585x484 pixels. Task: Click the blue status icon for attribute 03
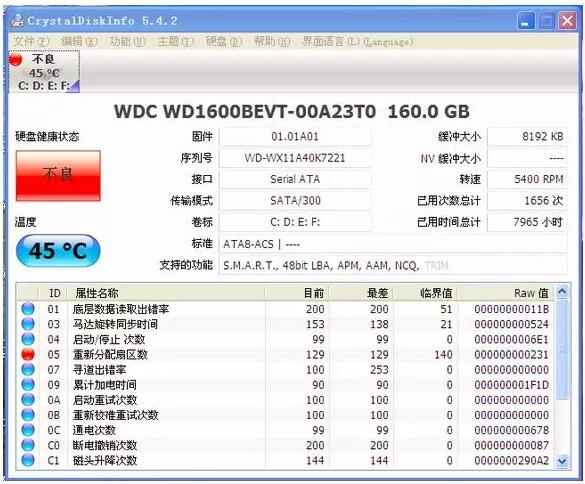click(x=28, y=324)
